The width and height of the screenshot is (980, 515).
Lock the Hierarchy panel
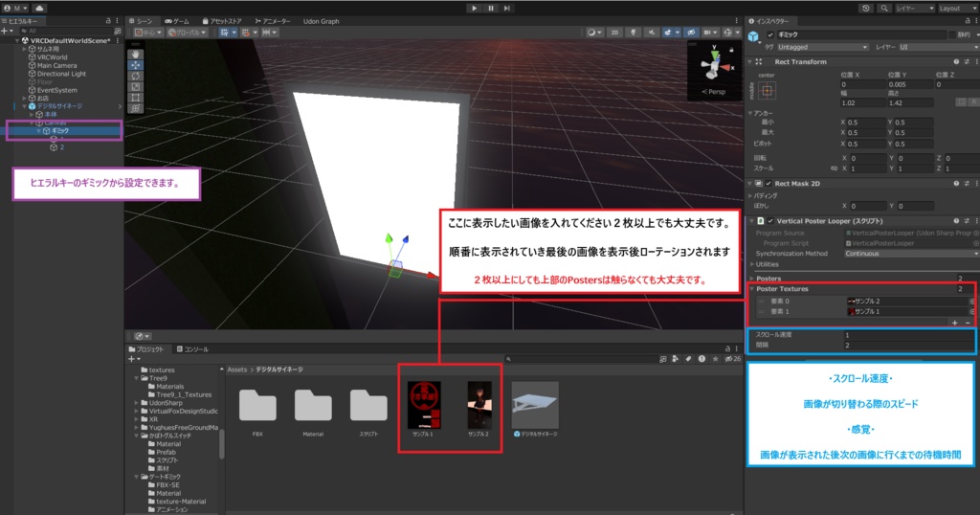(x=109, y=21)
